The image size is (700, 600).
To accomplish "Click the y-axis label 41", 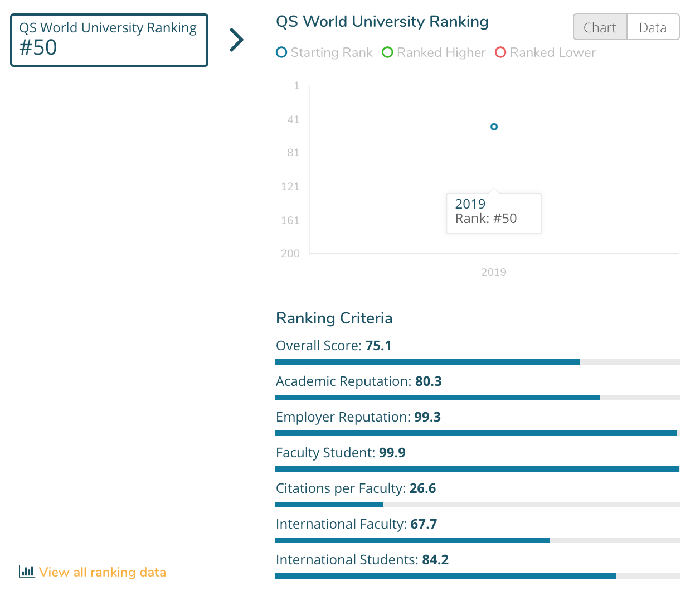I will pos(293,120).
